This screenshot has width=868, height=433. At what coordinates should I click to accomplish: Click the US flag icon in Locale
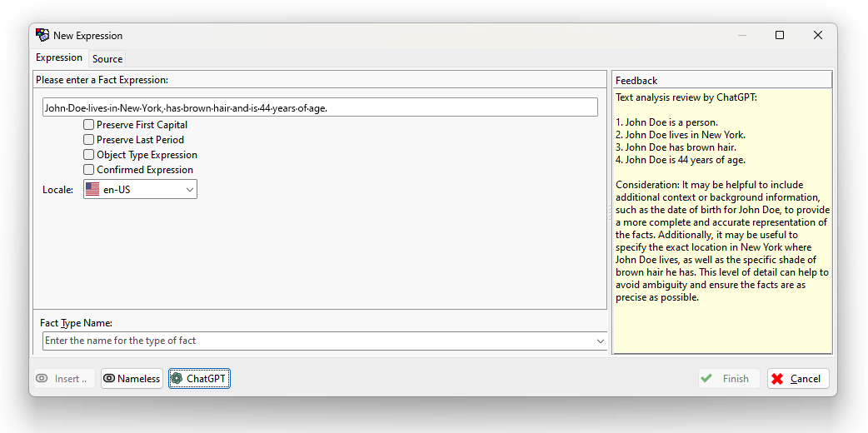pyautogui.click(x=92, y=190)
